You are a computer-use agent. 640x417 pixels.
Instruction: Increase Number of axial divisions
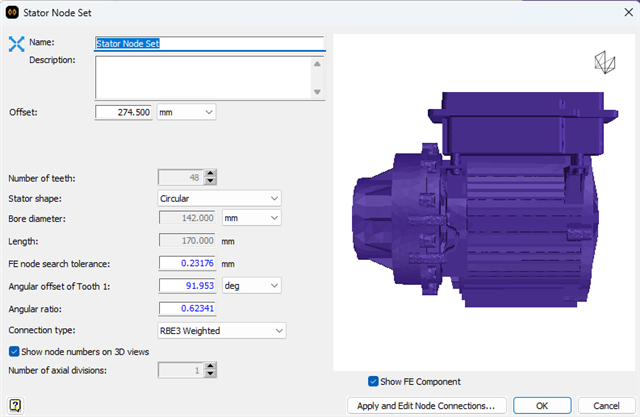210,366
